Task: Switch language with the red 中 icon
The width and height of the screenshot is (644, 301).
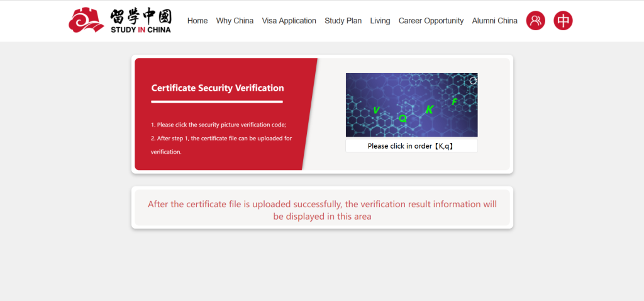Action: [563, 21]
